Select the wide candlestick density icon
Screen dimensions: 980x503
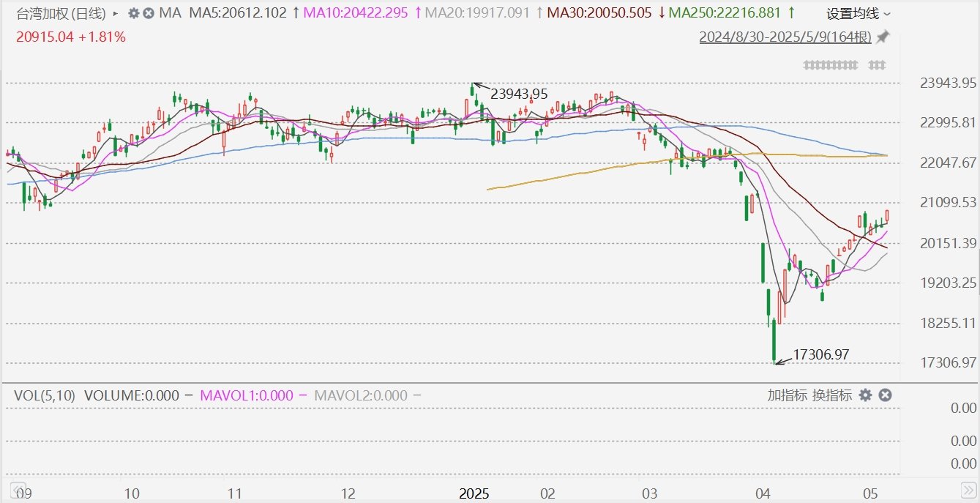pos(878,65)
